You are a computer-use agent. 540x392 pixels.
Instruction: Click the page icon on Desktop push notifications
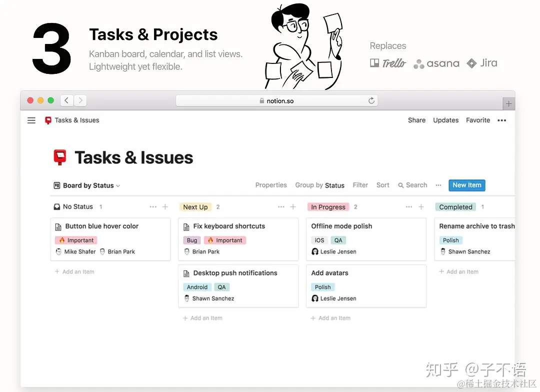pos(186,273)
